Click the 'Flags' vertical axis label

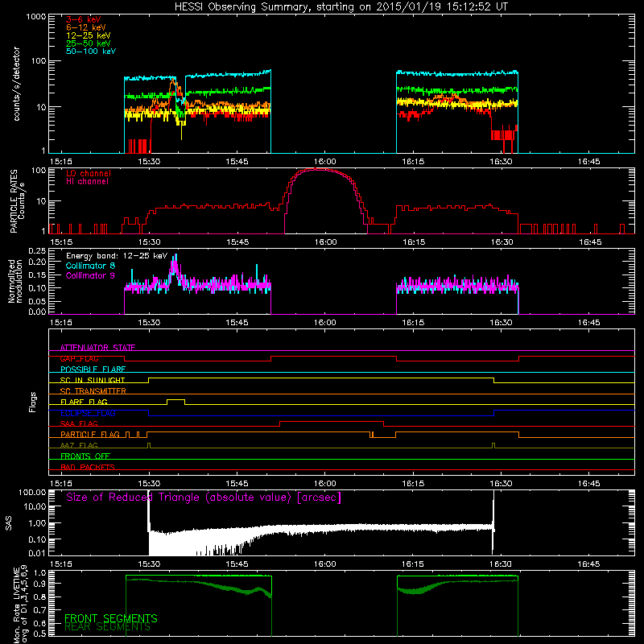[x=33, y=402]
